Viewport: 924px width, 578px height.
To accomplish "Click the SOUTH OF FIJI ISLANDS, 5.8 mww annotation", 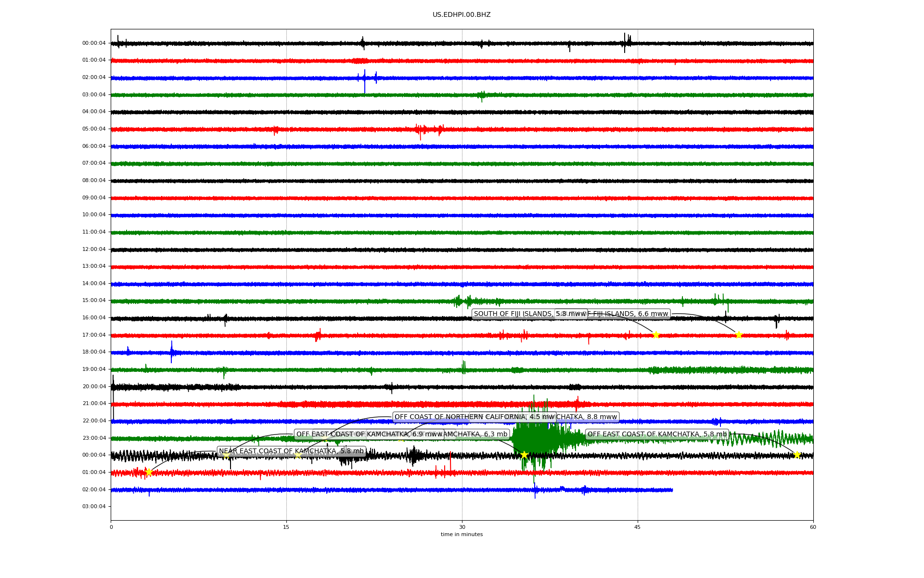I will [x=529, y=314].
